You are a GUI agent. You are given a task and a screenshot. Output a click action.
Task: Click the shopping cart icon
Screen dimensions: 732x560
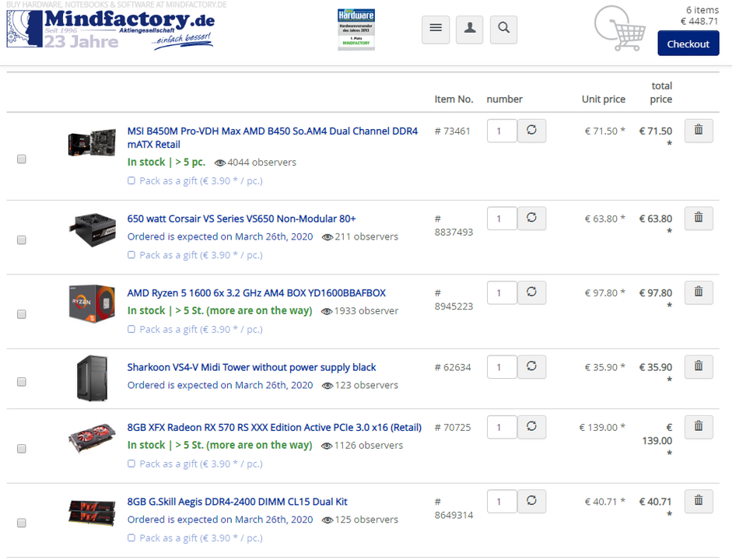[x=620, y=29]
